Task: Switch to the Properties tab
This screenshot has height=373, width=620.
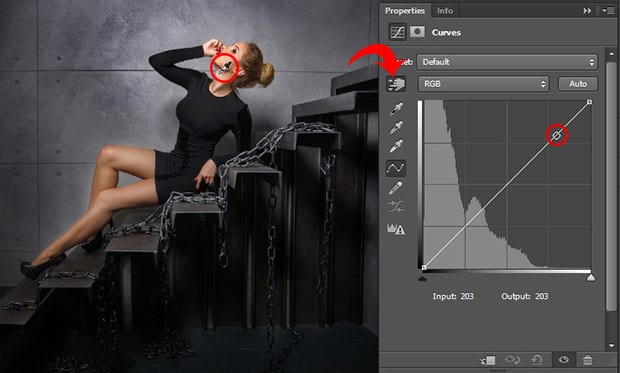Action: tap(405, 11)
